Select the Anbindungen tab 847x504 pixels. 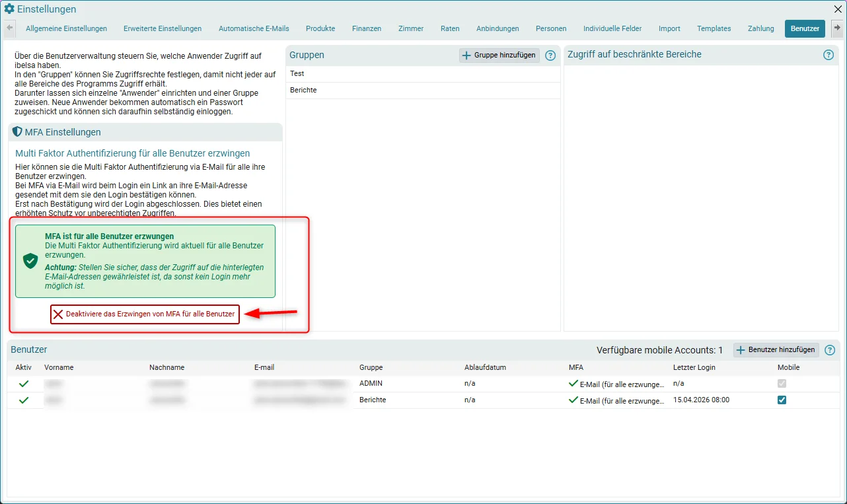click(x=497, y=28)
